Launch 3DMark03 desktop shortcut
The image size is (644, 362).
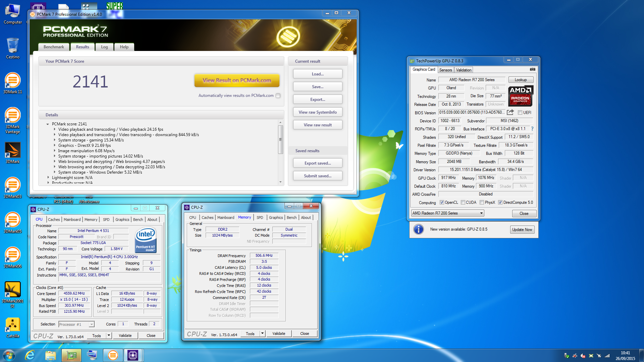point(13,188)
